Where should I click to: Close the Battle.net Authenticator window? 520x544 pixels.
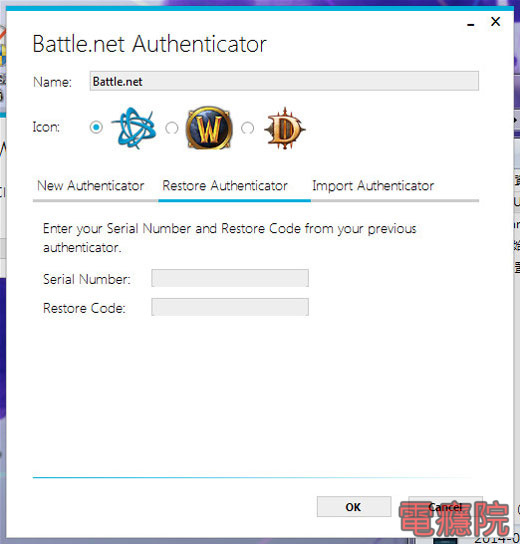coord(496,22)
